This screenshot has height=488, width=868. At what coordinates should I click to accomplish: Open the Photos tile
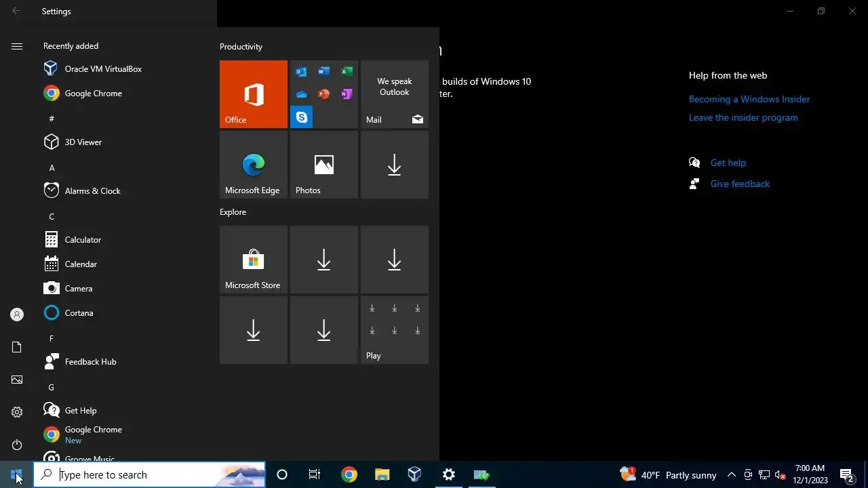[324, 165]
